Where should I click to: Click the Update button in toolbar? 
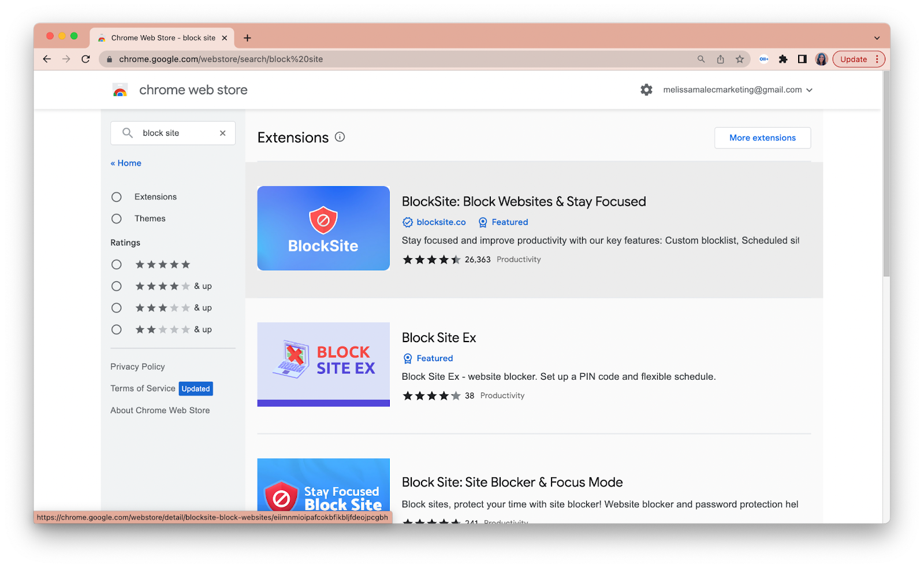click(858, 59)
